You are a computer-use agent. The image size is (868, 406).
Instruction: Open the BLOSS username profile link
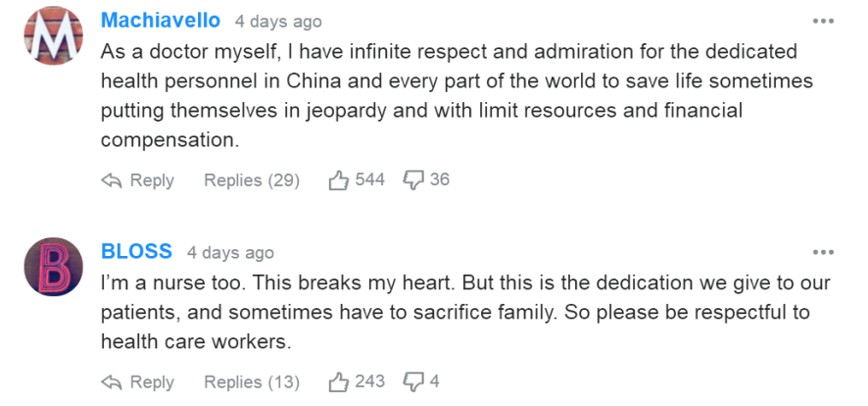136,252
